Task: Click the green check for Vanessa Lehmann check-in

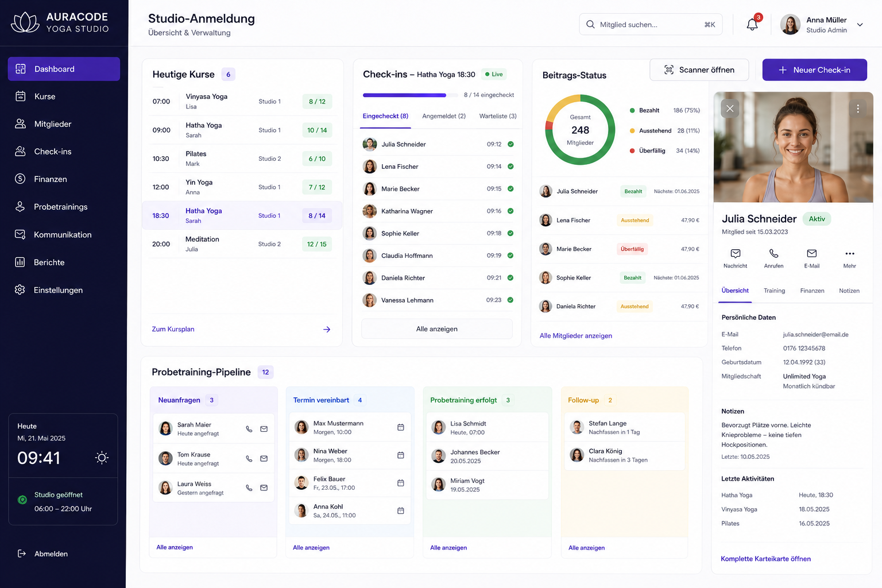Action: click(510, 300)
